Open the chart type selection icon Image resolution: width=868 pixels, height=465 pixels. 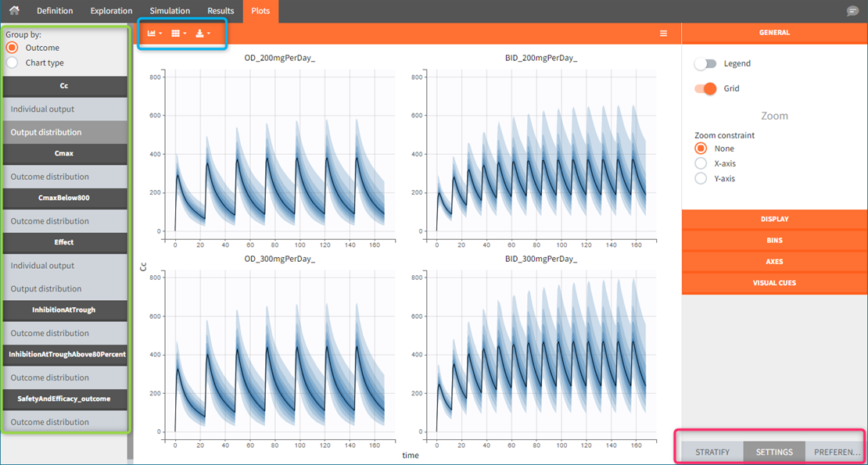(154, 34)
